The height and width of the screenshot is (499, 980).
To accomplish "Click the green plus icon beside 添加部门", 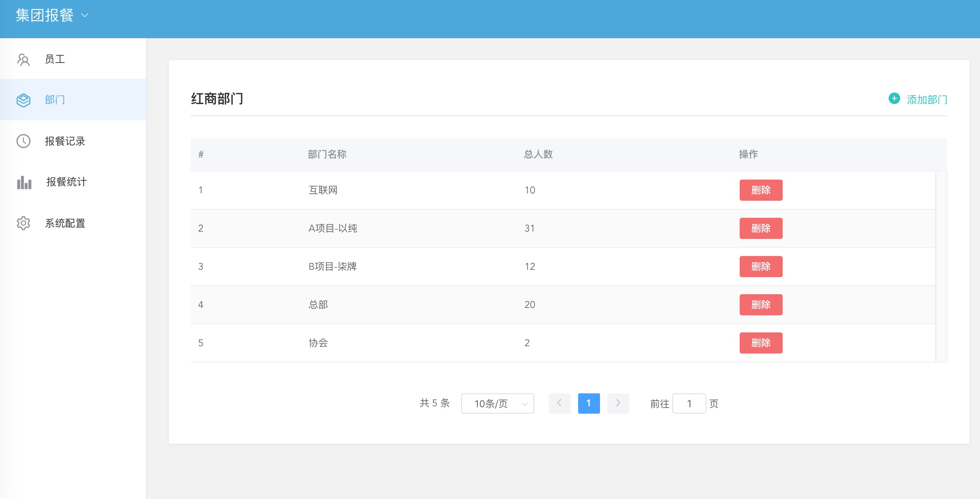I will (x=894, y=99).
